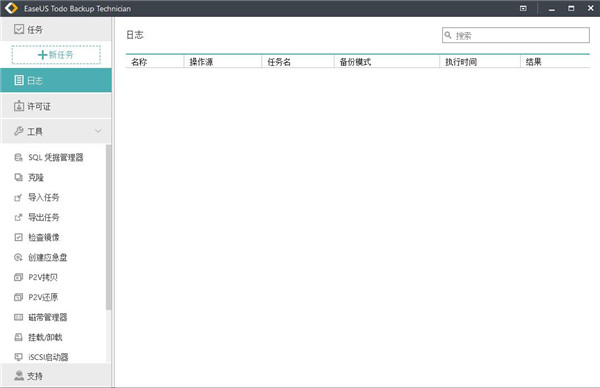Open P2V还原 tool
The width and height of the screenshot is (600, 388).
coord(43,297)
